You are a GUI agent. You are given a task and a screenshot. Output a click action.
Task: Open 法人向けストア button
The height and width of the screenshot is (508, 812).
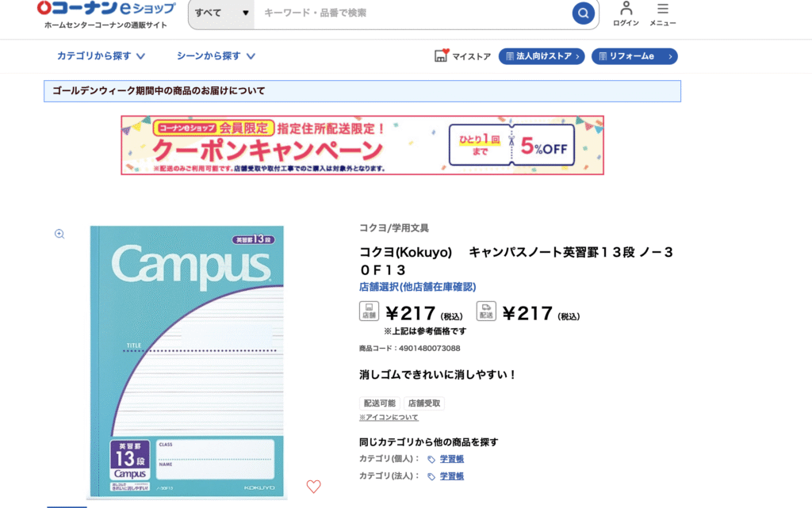(x=542, y=56)
